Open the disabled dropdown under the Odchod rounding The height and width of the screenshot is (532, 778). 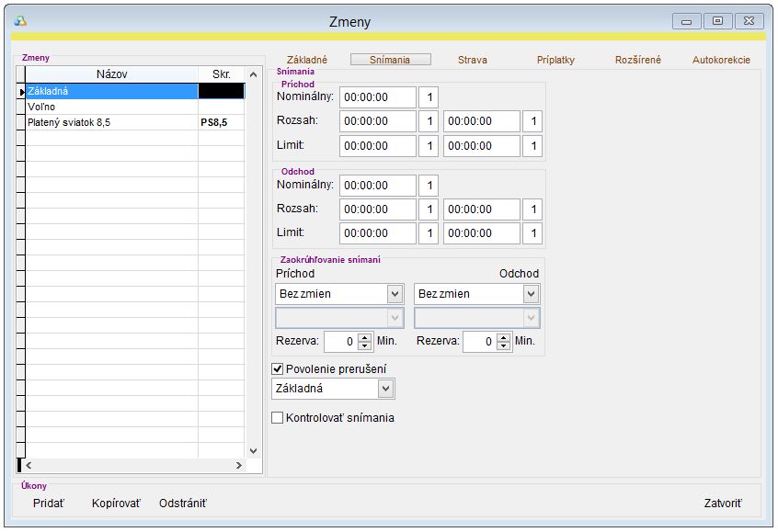[476, 318]
